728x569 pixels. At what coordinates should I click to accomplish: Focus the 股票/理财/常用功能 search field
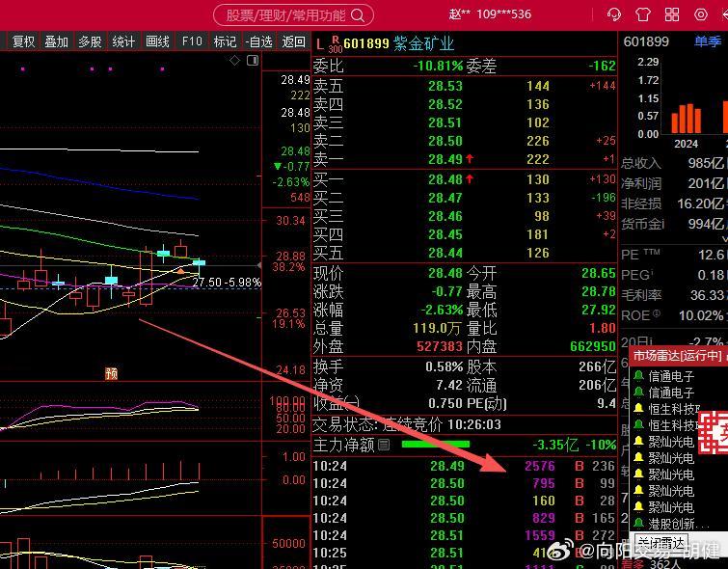click(293, 15)
